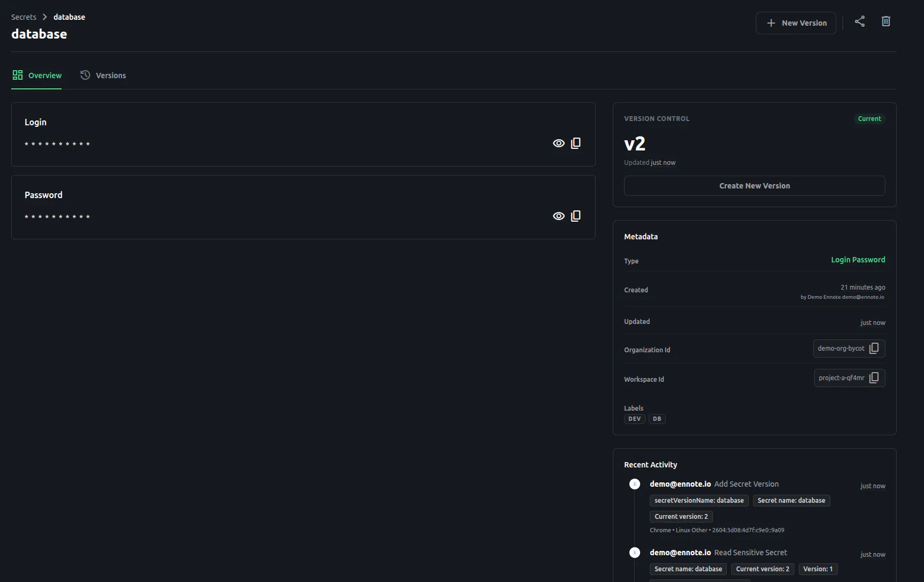
Task: Switch to the Versions tab
Action: [103, 75]
